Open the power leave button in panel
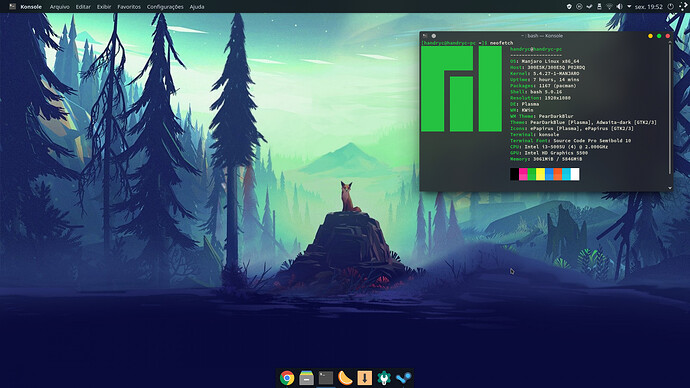Viewport: 690px width, 388px height. (x=670, y=7)
